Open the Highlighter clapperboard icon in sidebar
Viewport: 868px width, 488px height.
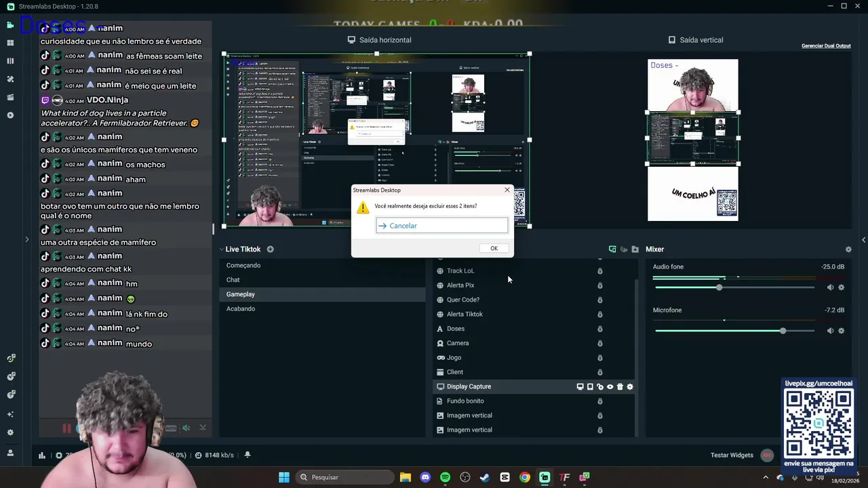pos(10,97)
